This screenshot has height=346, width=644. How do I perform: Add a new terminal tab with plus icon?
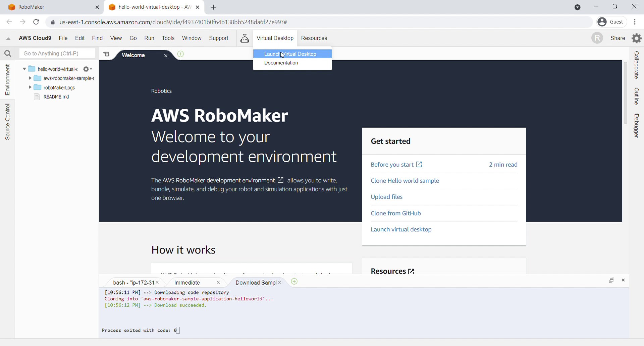click(x=294, y=282)
